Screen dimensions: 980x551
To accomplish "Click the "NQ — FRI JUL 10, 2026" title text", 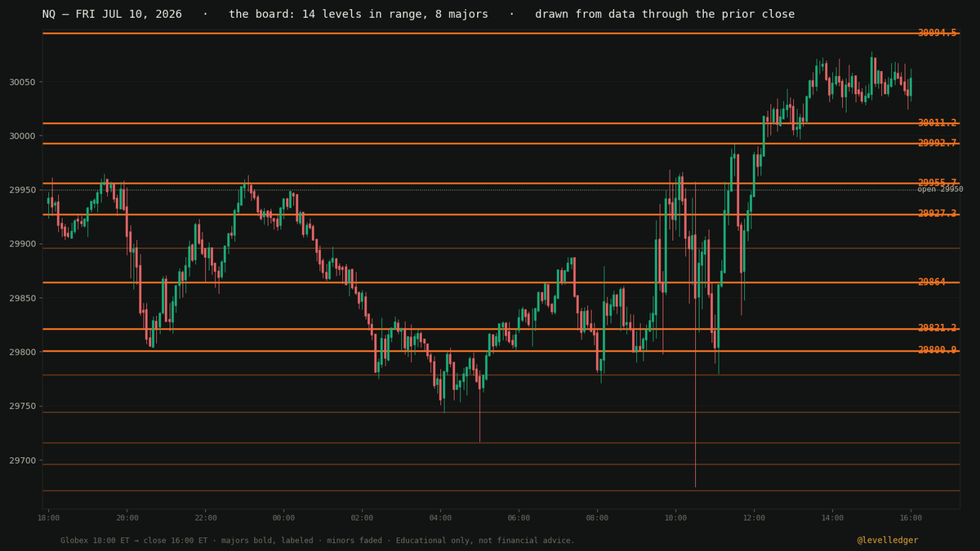I will tap(112, 15).
